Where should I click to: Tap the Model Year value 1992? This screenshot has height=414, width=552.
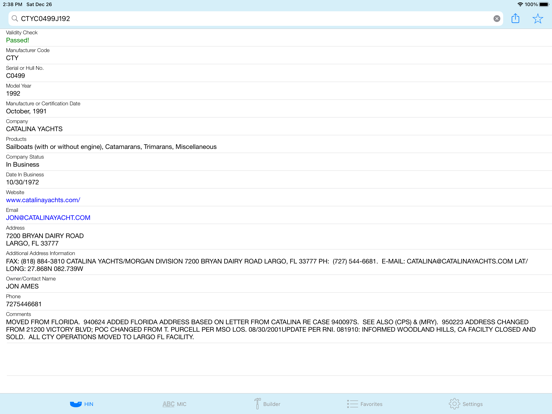point(13,93)
